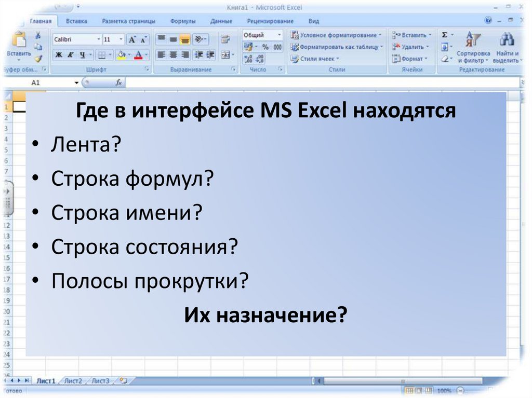This screenshot has height=398, width=532.
Task: Open the Разметка страницы tab
Action: point(129,21)
